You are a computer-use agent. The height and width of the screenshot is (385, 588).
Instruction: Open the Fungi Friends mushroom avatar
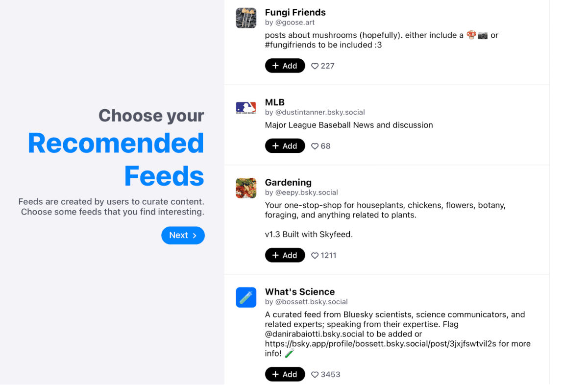[x=246, y=18]
